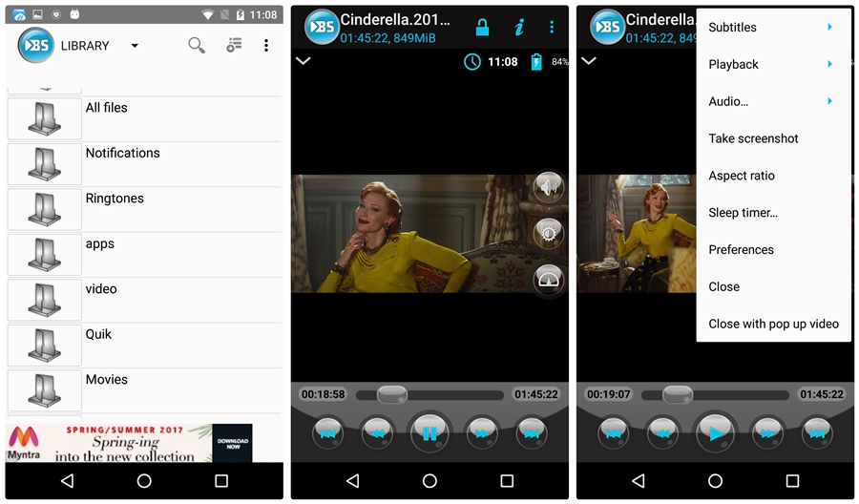Open the All files folder
The height and width of the screenshot is (504, 859).
tap(144, 119)
